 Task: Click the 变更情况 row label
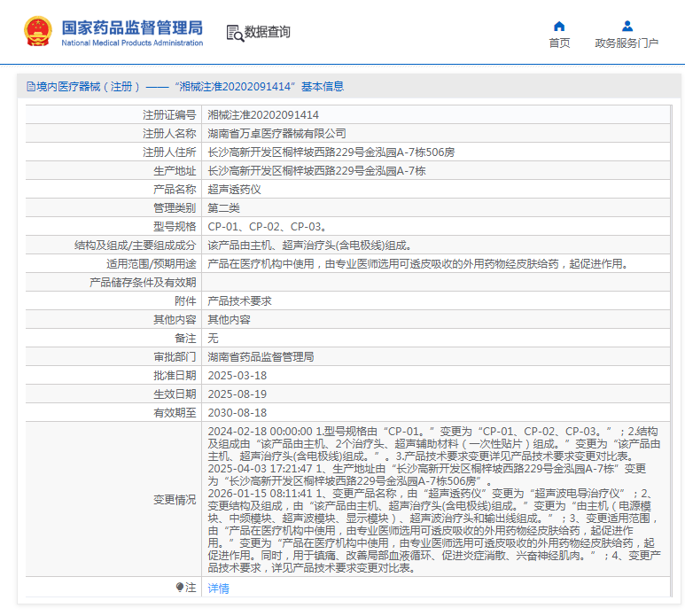[x=175, y=500]
